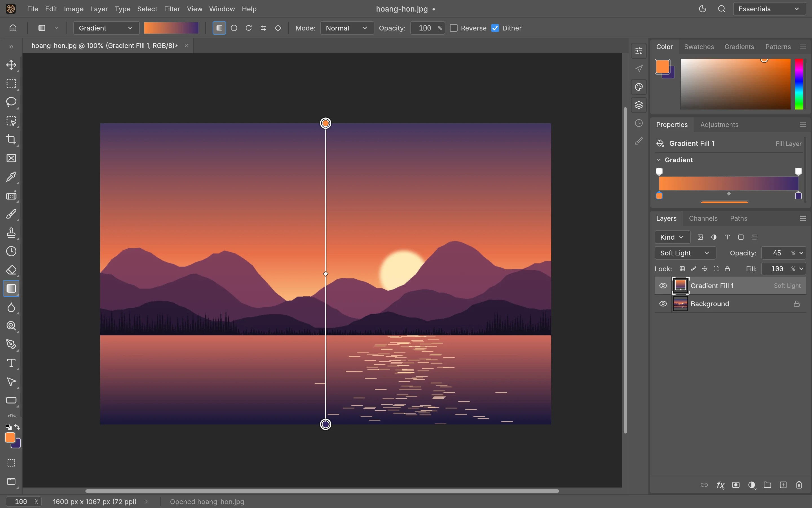Collapse the Gradient section in Properties
This screenshot has height=508, width=812.
point(659,160)
